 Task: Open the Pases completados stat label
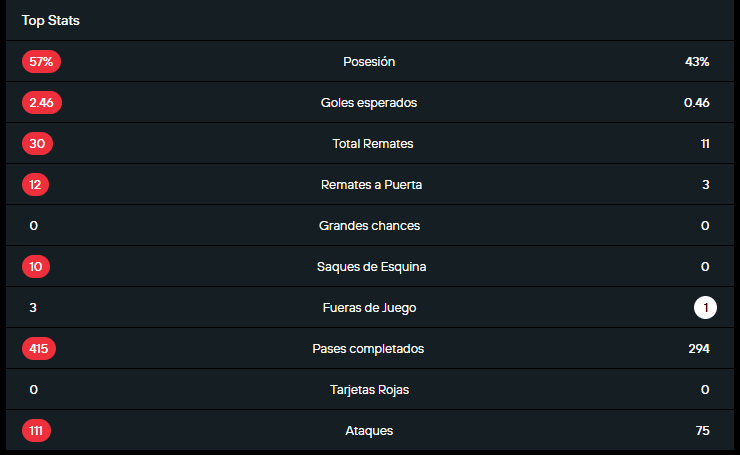(369, 349)
